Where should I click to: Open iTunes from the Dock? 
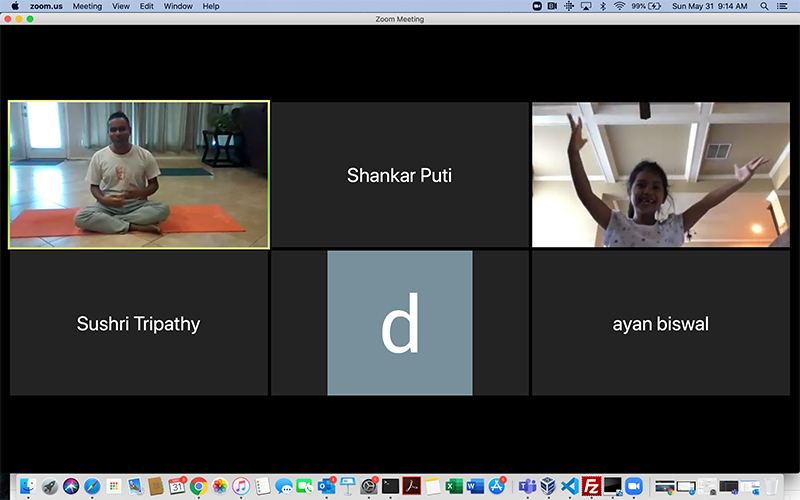click(241, 486)
